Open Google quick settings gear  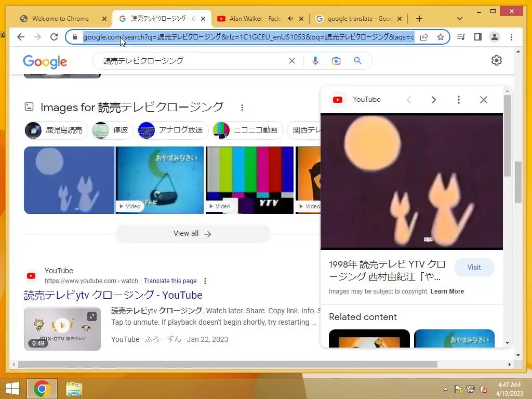pos(496,60)
